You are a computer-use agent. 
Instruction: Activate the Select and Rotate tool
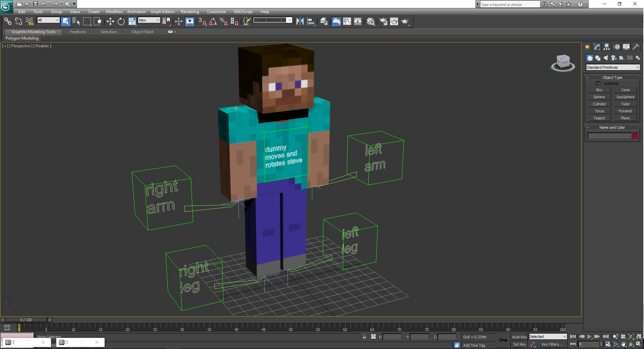(121, 21)
